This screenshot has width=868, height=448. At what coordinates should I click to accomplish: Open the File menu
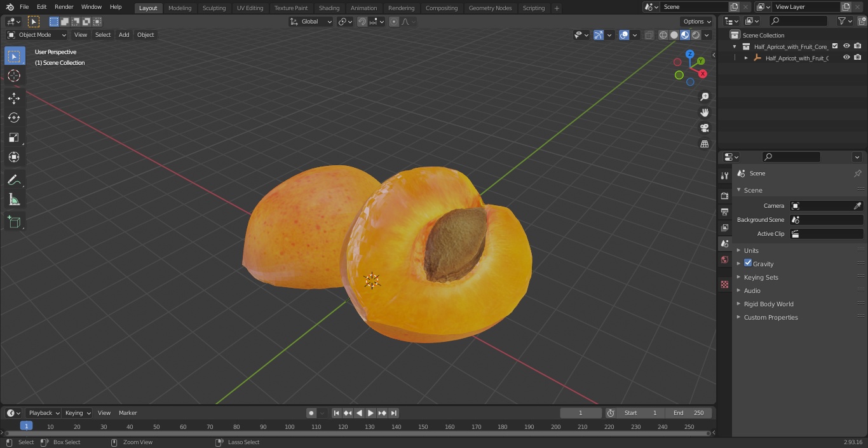[x=24, y=7]
